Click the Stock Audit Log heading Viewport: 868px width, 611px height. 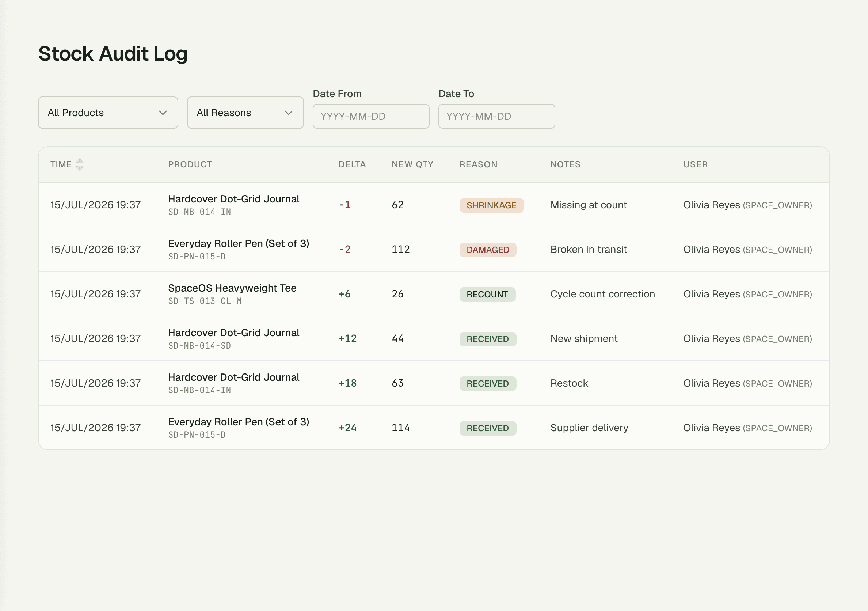point(113,54)
